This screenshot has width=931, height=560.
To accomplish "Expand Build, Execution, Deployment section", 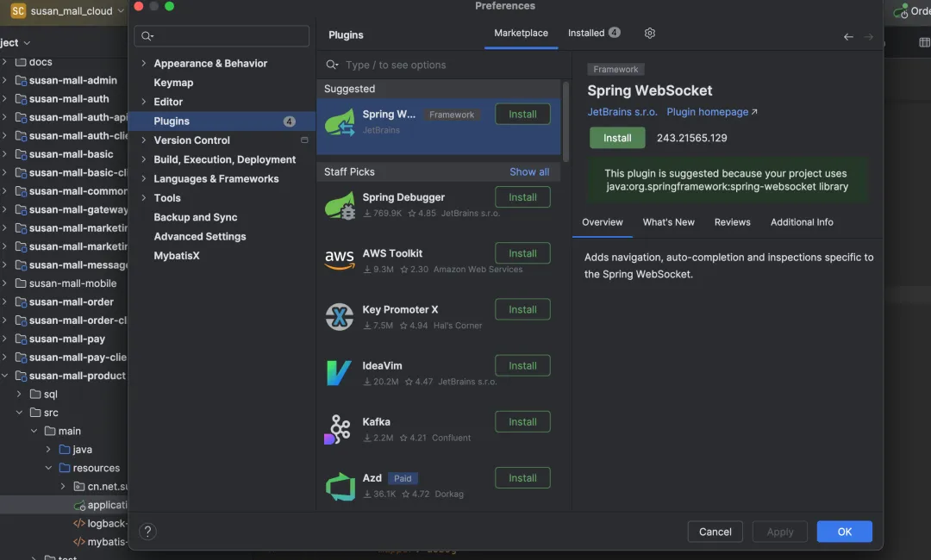I will (x=144, y=159).
